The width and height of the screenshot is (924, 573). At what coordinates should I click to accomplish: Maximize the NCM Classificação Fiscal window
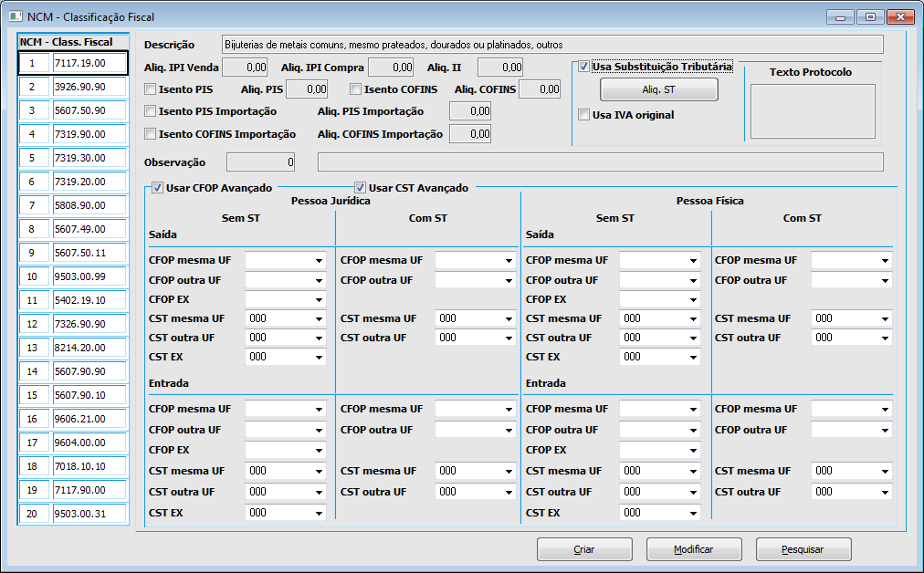point(871,16)
